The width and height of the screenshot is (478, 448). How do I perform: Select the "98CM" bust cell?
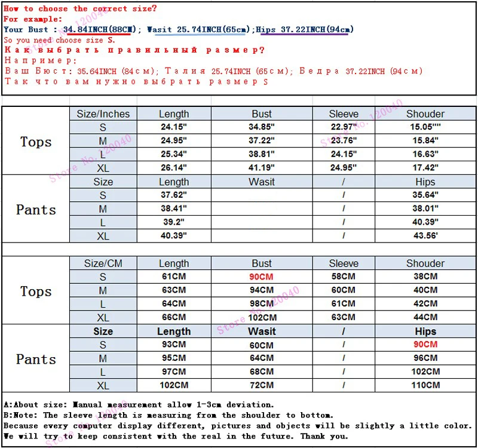tap(262, 303)
